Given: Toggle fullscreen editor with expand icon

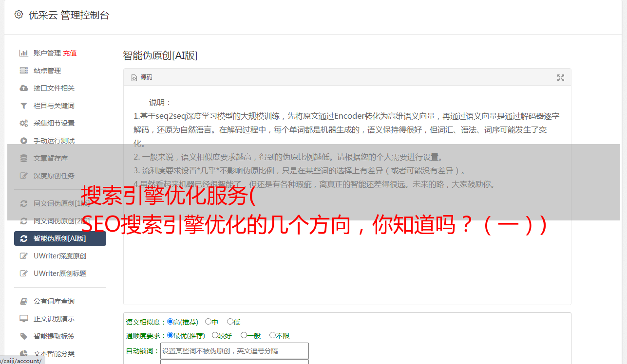Looking at the screenshot, I should [x=561, y=78].
